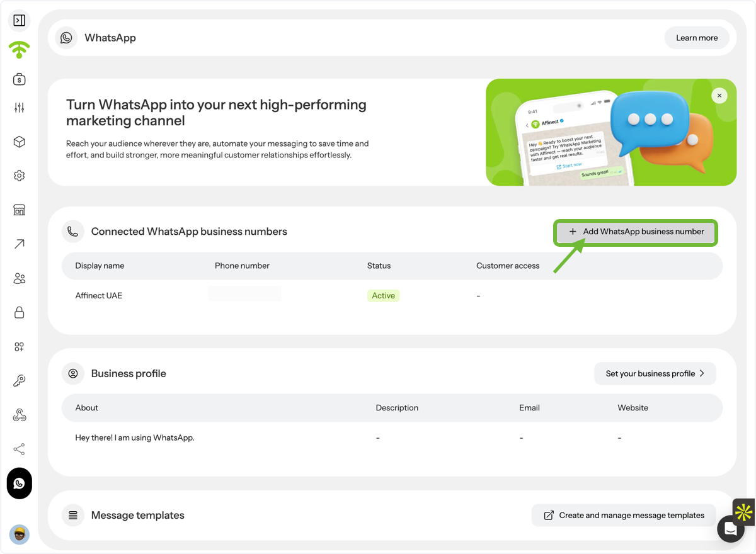Add a WhatsApp business number
Image resolution: width=756 pixels, height=554 pixels.
(x=636, y=232)
